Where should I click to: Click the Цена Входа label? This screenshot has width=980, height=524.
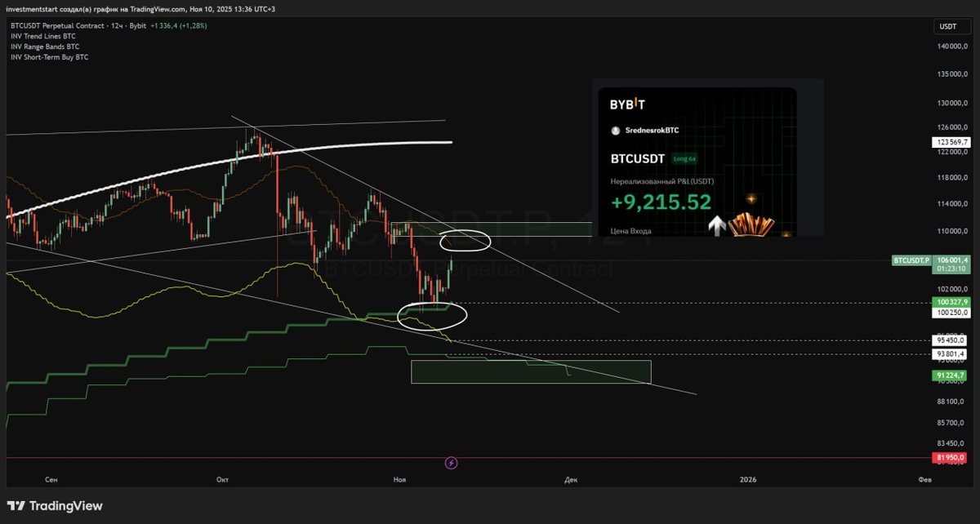tap(631, 231)
